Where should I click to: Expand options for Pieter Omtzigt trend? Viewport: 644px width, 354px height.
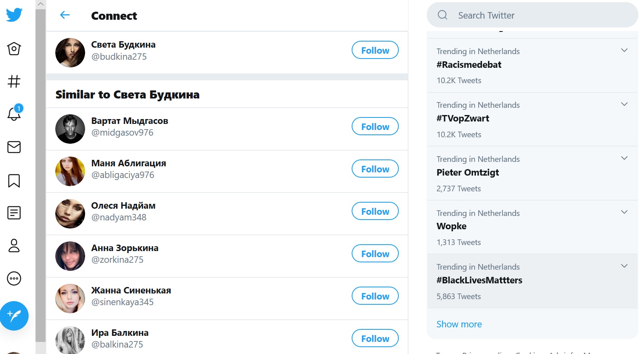coord(624,158)
